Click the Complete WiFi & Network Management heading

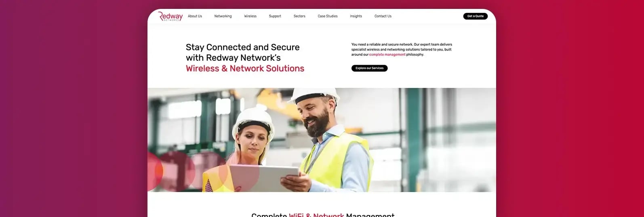pyautogui.click(x=323, y=215)
